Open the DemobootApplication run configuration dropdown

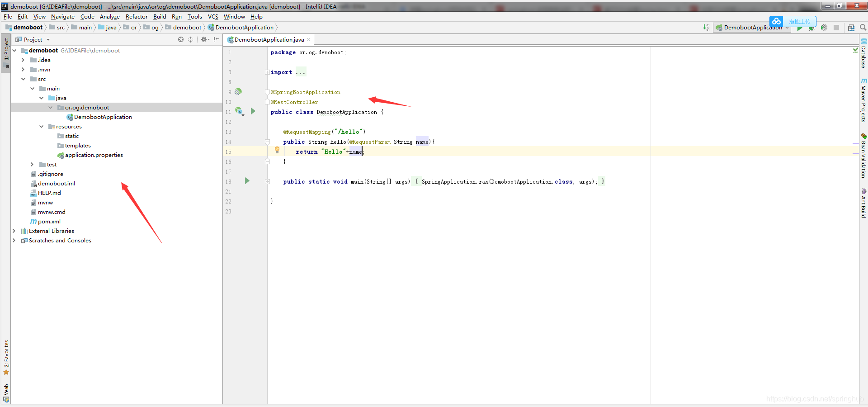point(752,28)
